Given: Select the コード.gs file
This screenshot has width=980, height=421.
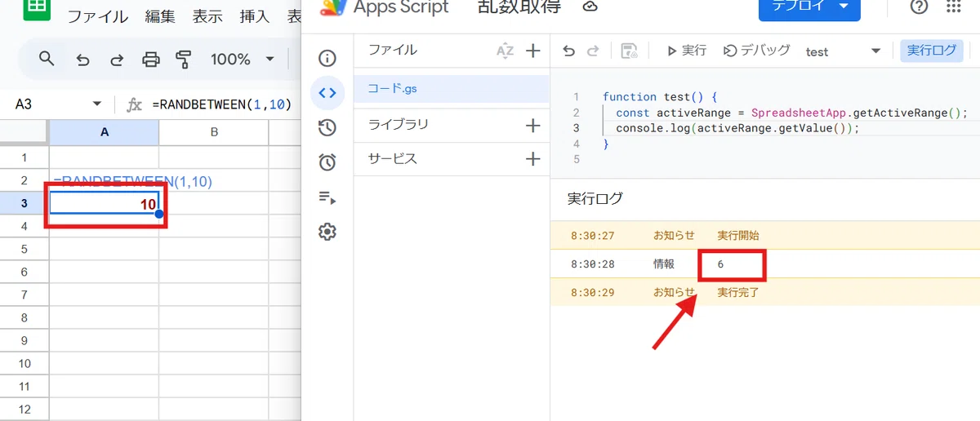Looking at the screenshot, I should (x=452, y=89).
